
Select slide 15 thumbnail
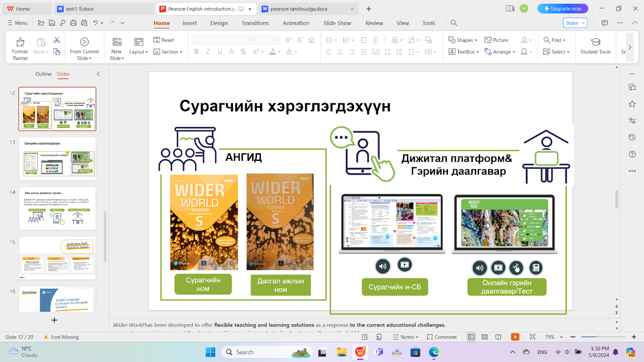pyautogui.click(x=58, y=258)
